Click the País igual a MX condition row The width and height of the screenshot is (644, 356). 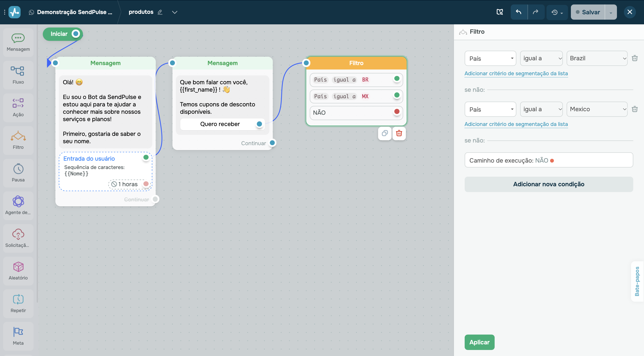click(x=356, y=96)
